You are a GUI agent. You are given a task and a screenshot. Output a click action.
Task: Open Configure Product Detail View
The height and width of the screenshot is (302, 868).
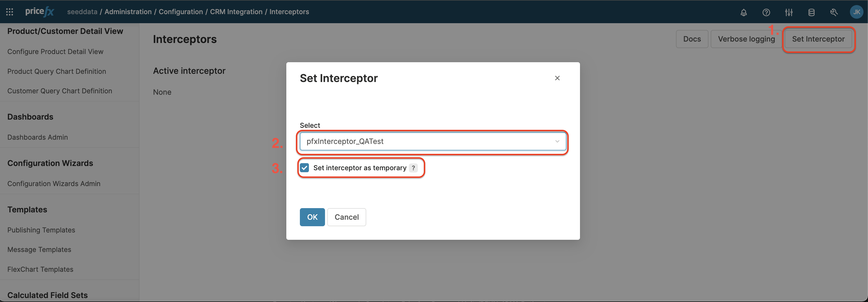coord(55,52)
